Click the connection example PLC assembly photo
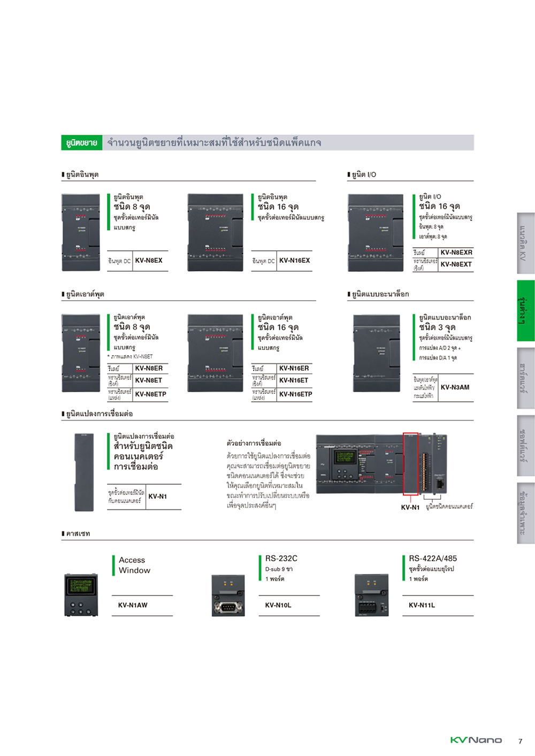The height and width of the screenshot is (756, 535). coord(382,464)
